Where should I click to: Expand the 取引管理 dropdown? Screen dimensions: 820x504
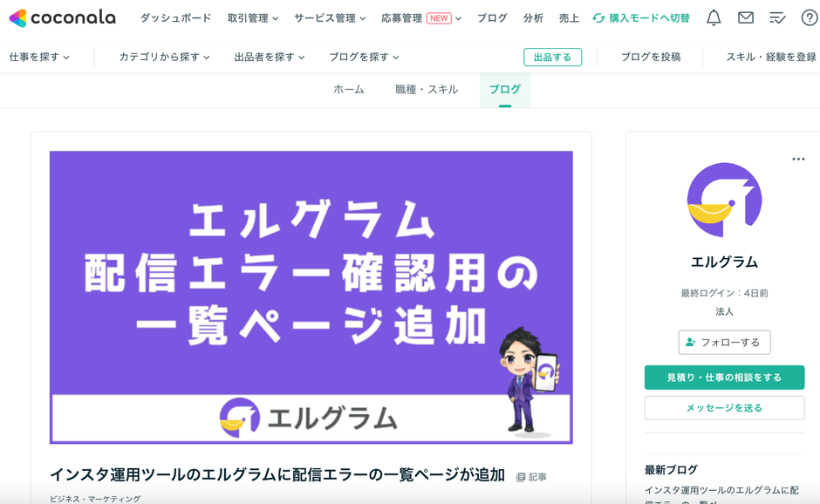(253, 17)
